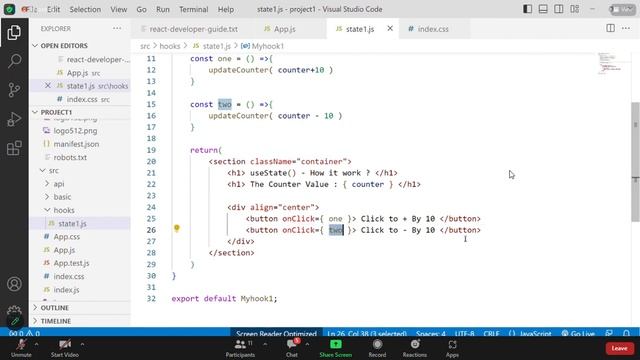
Task: Open the customize layout icon
Action: (574, 9)
